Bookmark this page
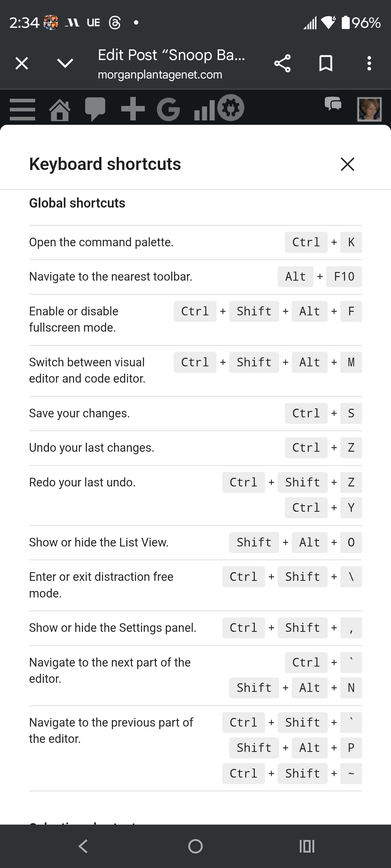Image resolution: width=391 pixels, height=868 pixels. pyautogui.click(x=325, y=64)
